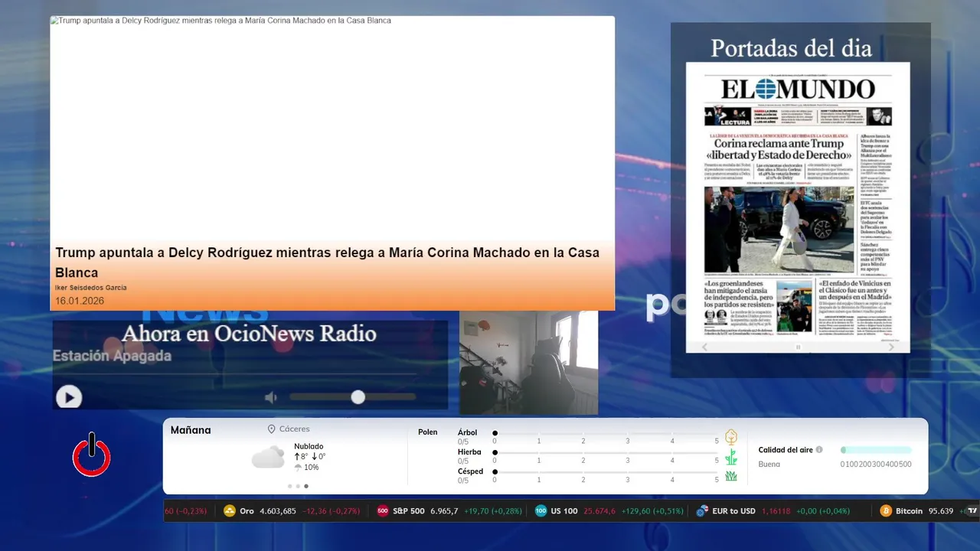Open the EUR to USD ticker quote
Viewport: 980px width, 551px height.
pos(773,510)
